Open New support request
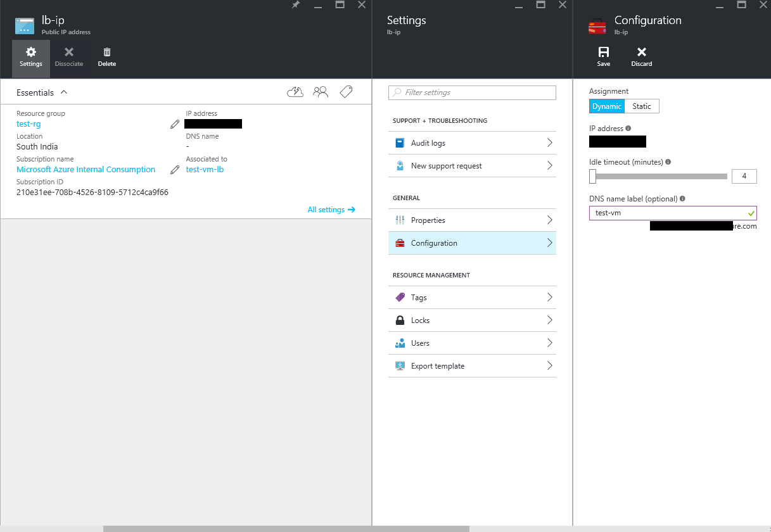Screen dimensions: 771x532 click(x=472, y=166)
